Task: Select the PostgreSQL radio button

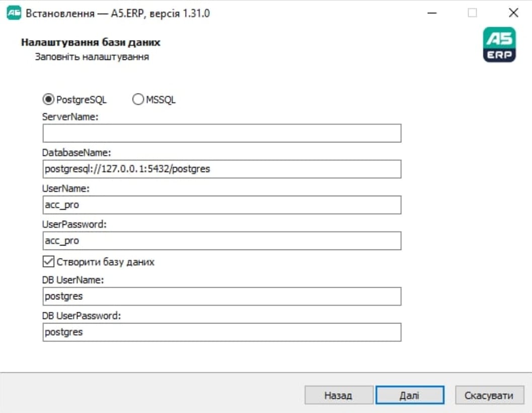Action: pos(49,100)
